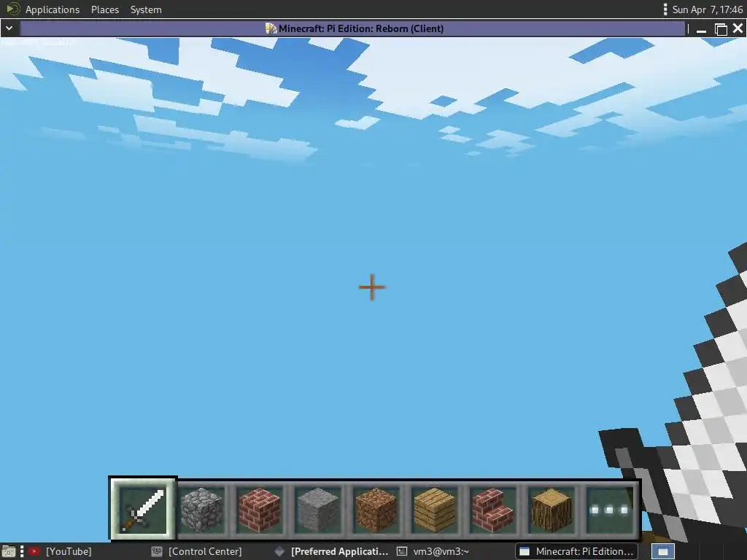Click the Minecraft icon in title bar
Image resolution: width=747 pixels, height=560 pixels.
[x=271, y=28]
